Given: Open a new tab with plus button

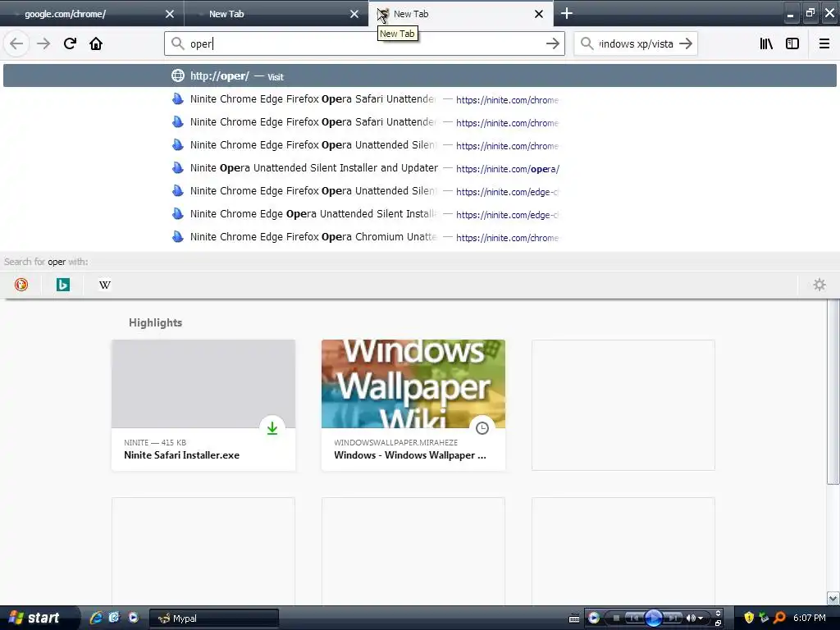Looking at the screenshot, I should [x=567, y=13].
